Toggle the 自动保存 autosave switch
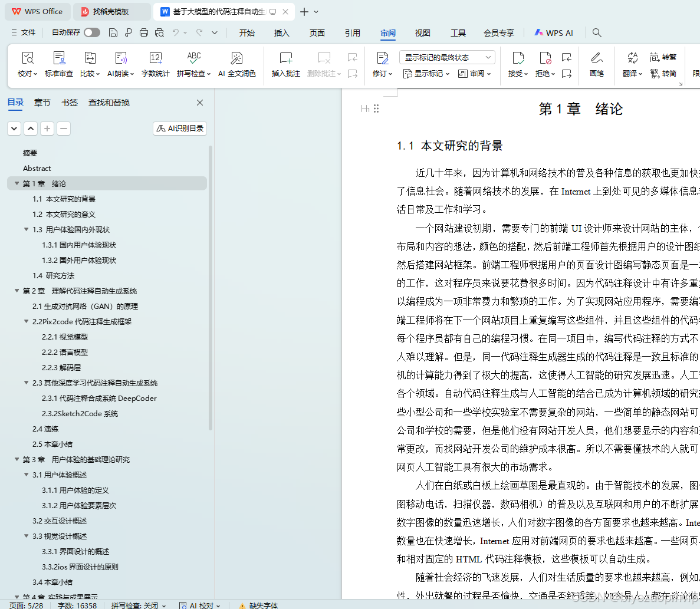 (92, 33)
